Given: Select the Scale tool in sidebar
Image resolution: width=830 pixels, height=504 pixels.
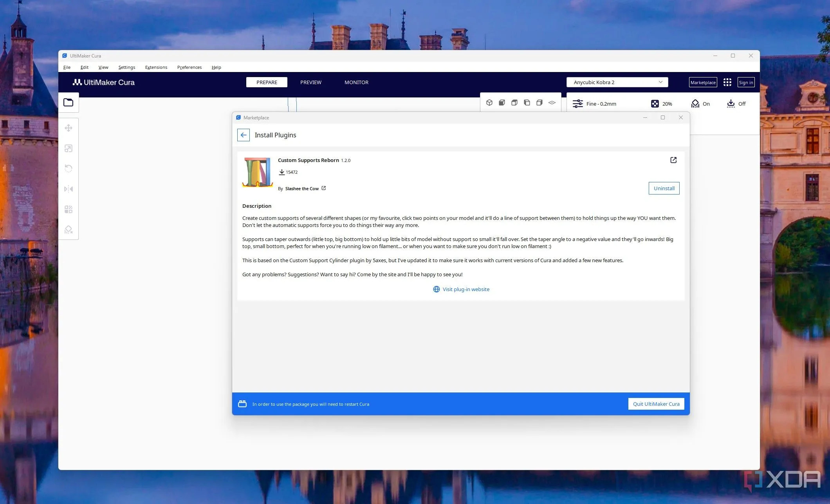Looking at the screenshot, I should tap(69, 148).
